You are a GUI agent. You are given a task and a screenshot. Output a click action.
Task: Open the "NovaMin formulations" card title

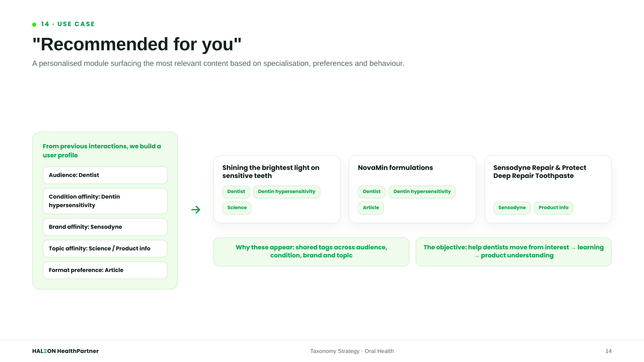point(395,168)
